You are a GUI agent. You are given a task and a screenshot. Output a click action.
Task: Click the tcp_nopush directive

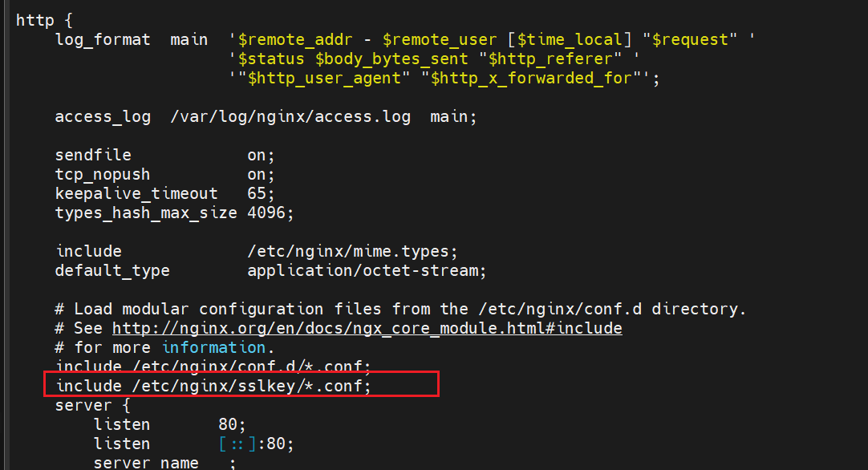(102, 174)
